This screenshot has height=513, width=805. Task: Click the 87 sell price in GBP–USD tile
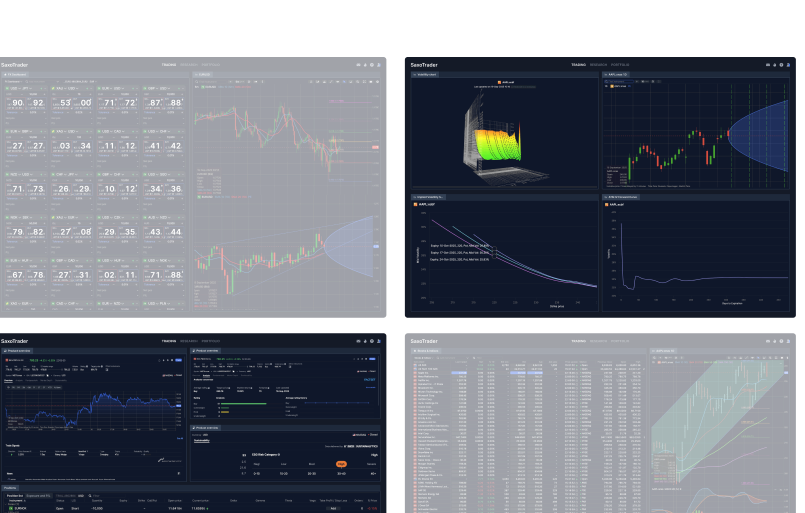coord(153,103)
